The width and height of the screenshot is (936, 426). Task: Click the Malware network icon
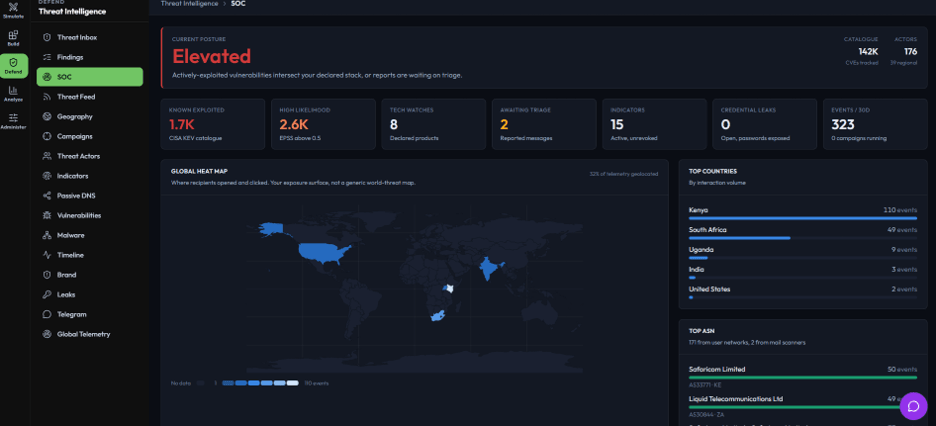coord(47,235)
